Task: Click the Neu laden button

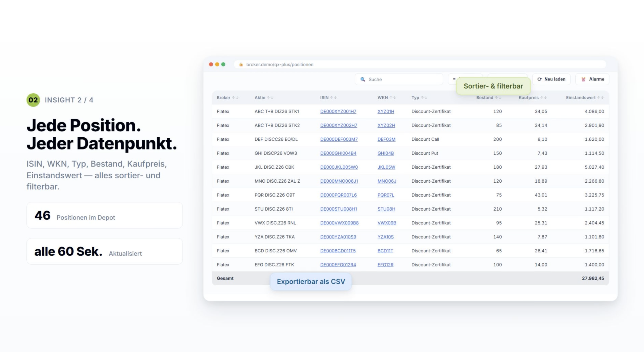Action: [x=551, y=79]
